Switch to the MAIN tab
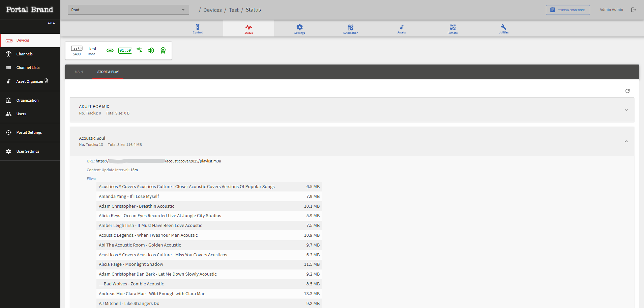This screenshot has height=308, width=644. (79, 72)
